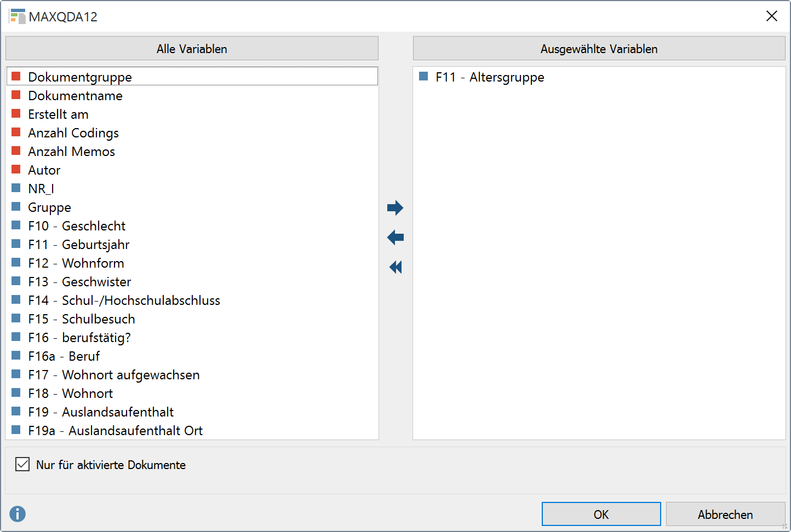Screen dimensions: 791x532
Task: Click blue square icon beside Gruppe
Action: coord(16,207)
